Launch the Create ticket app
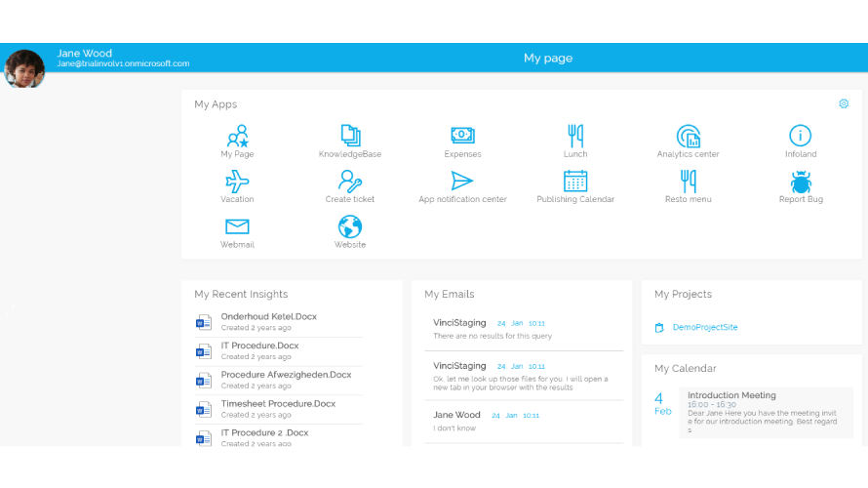Viewport: 868px width, 488px height. 350,182
